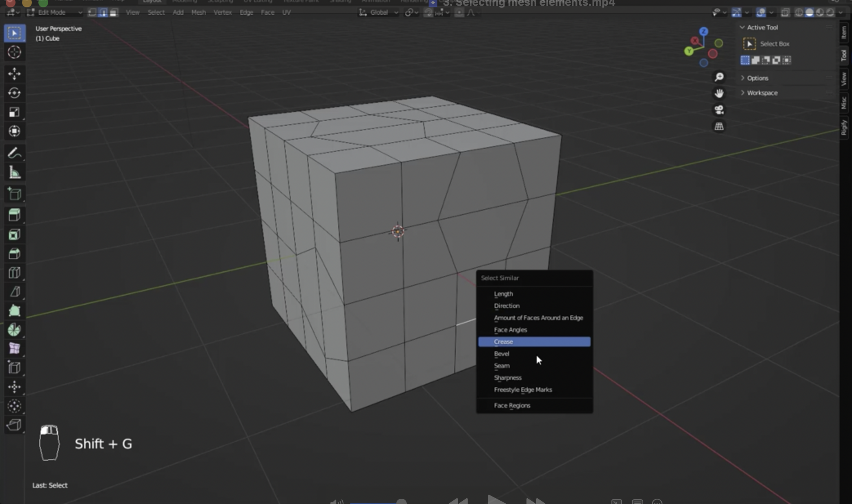Choose the Annotate pencil tool
Viewport: 852px width, 504px height.
click(14, 153)
